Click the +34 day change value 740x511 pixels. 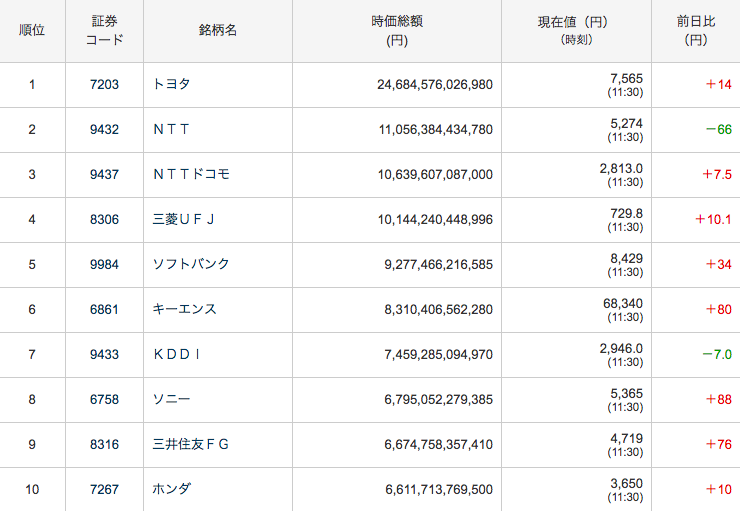tap(718, 264)
